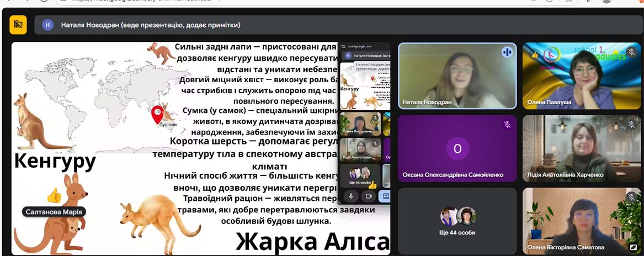Select the Оксана Олександрівна Самойленко avatar tile
The width and height of the screenshot is (644, 256).
tap(457, 148)
